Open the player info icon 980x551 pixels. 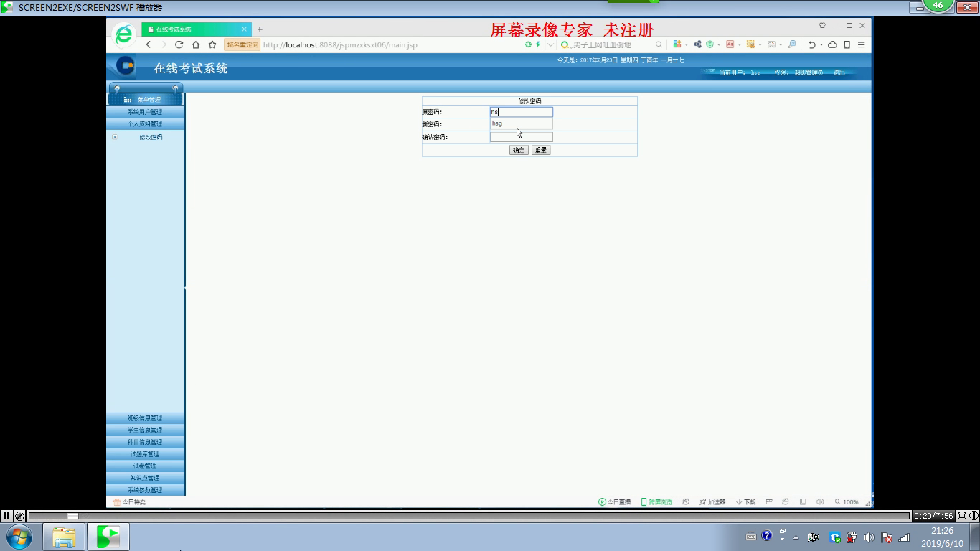974,515
